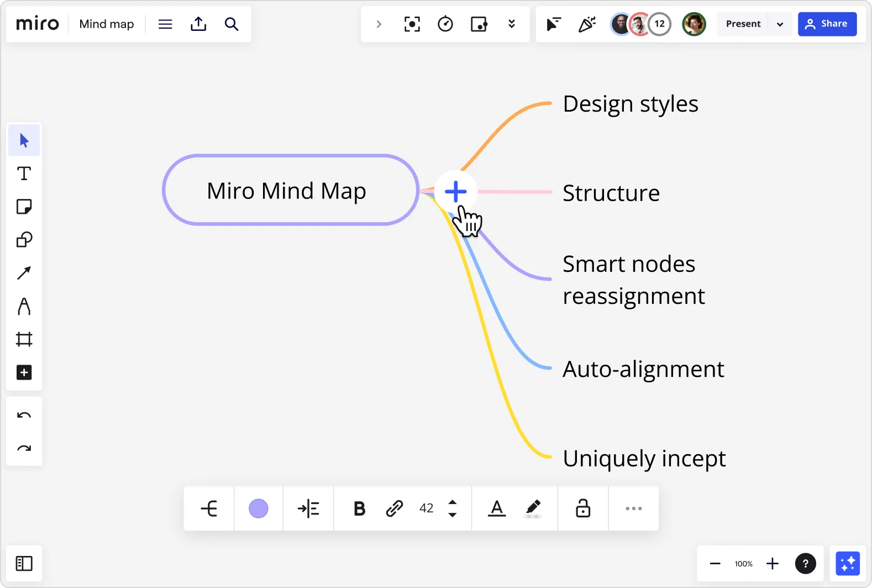Viewport: 872px width, 588px height.
Task: Zoom in with plus button
Action: 773,564
